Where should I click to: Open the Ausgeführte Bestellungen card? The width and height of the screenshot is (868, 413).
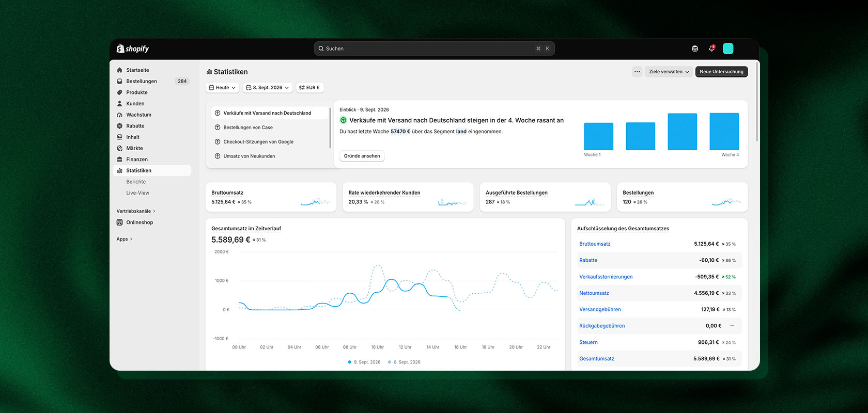(x=545, y=197)
